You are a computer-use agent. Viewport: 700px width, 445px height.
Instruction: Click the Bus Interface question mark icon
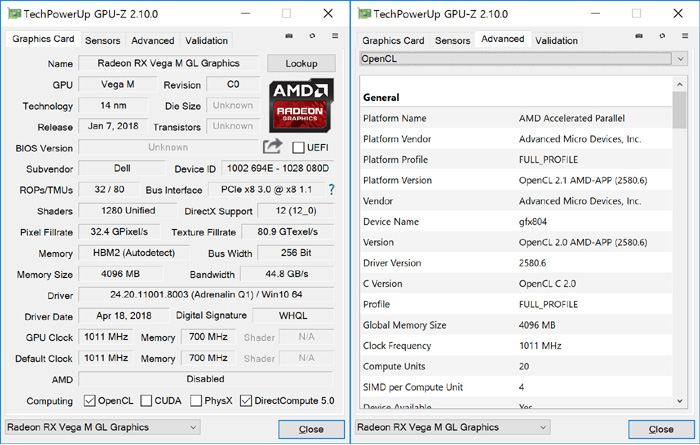pyautogui.click(x=331, y=189)
